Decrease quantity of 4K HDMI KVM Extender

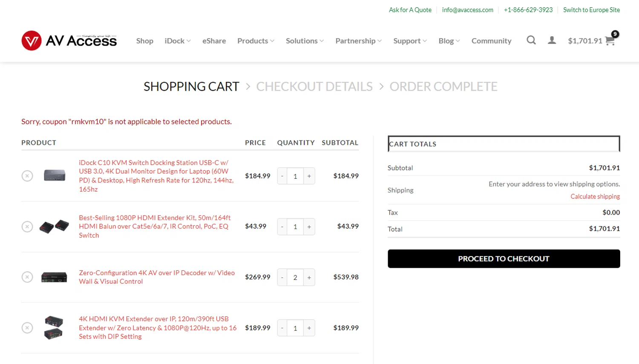[x=282, y=328]
